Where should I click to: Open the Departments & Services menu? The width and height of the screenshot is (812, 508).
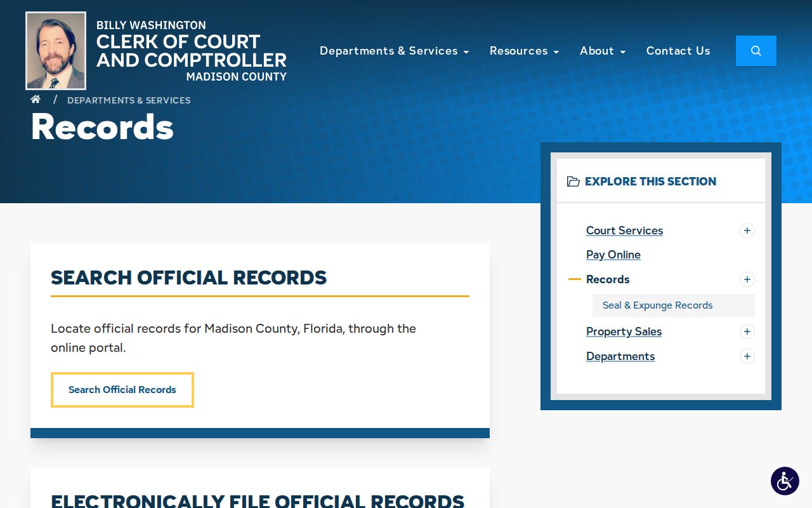[x=394, y=51]
